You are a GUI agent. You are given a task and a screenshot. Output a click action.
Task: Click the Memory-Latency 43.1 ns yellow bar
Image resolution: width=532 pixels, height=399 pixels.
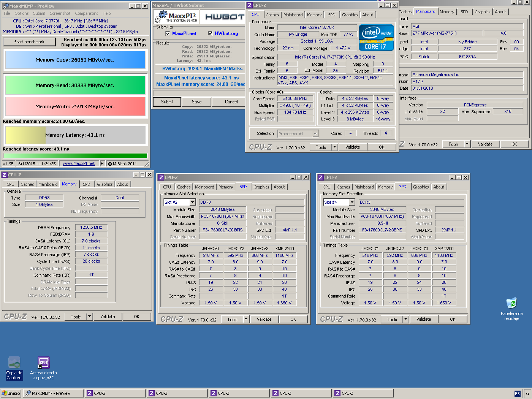coord(75,135)
